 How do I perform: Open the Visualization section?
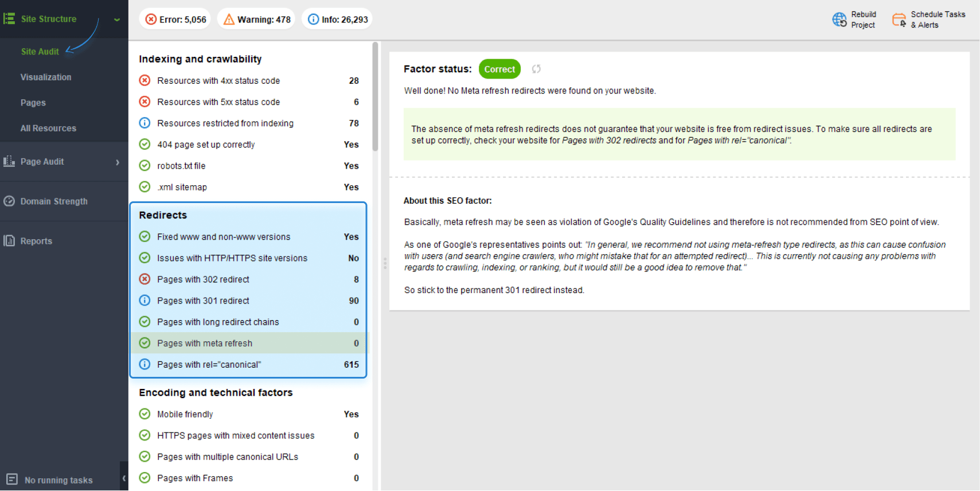[46, 77]
